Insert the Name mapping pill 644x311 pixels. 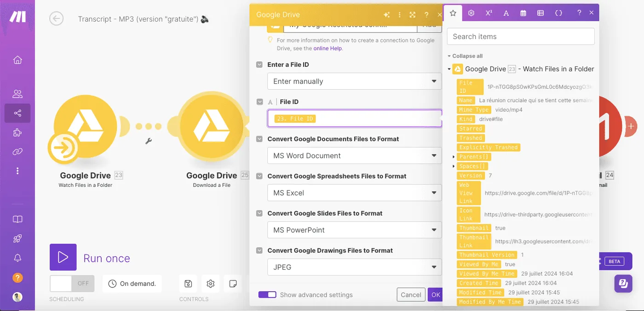click(466, 100)
